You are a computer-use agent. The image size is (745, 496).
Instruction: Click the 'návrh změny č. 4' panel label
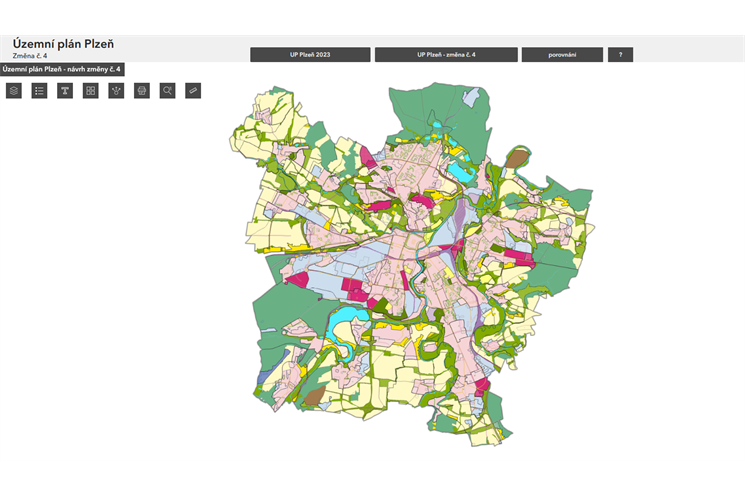click(62, 69)
